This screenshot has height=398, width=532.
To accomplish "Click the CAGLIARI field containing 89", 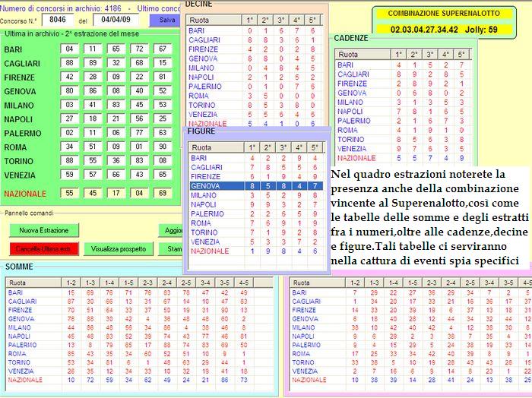I will click(x=93, y=63).
